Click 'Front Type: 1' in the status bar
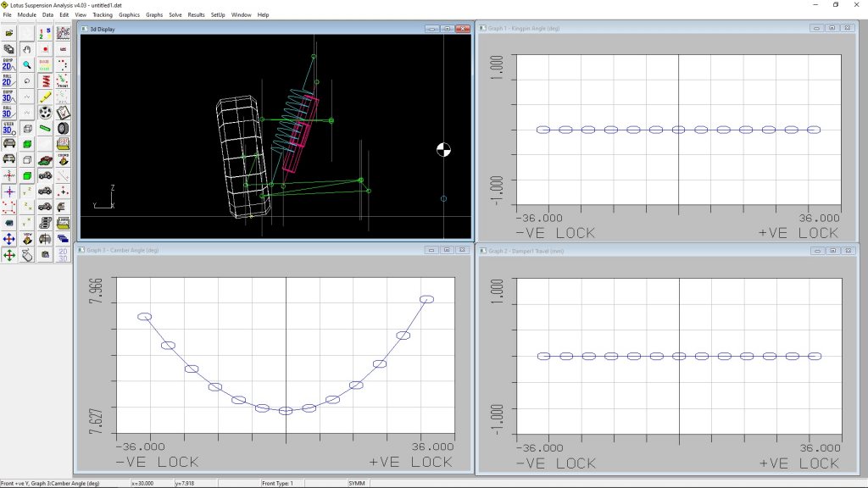This screenshot has width=868, height=488. pos(278,484)
